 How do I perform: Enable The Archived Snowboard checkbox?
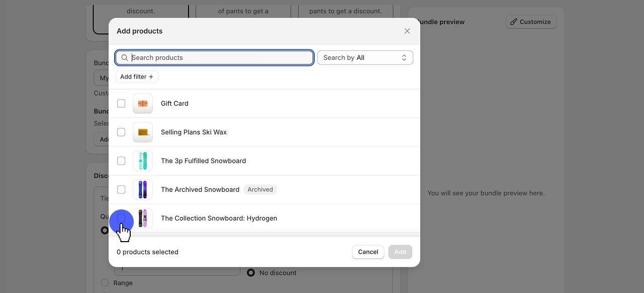[x=121, y=190]
